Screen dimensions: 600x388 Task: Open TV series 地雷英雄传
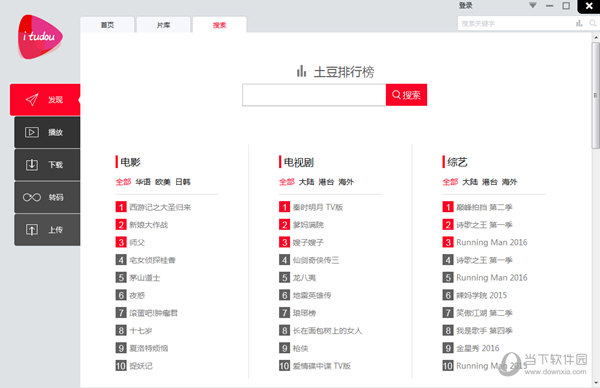[x=312, y=295]
